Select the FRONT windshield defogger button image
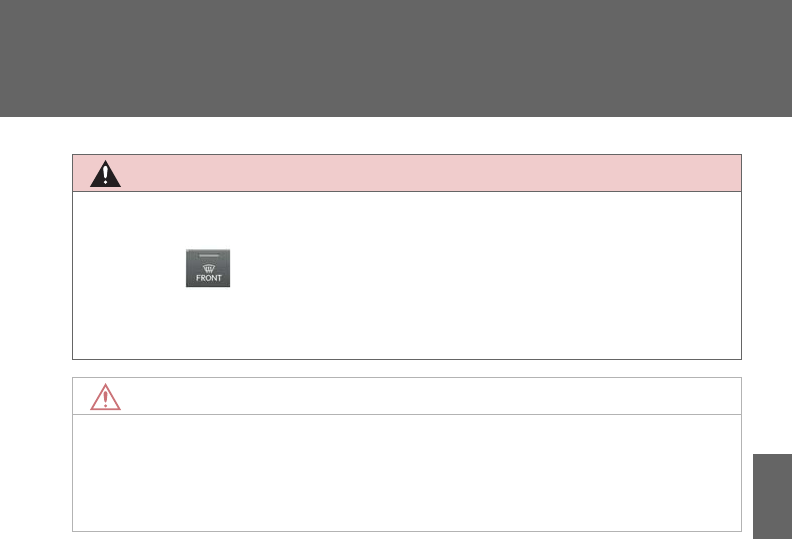792x539 pixels. coord(208,268)
